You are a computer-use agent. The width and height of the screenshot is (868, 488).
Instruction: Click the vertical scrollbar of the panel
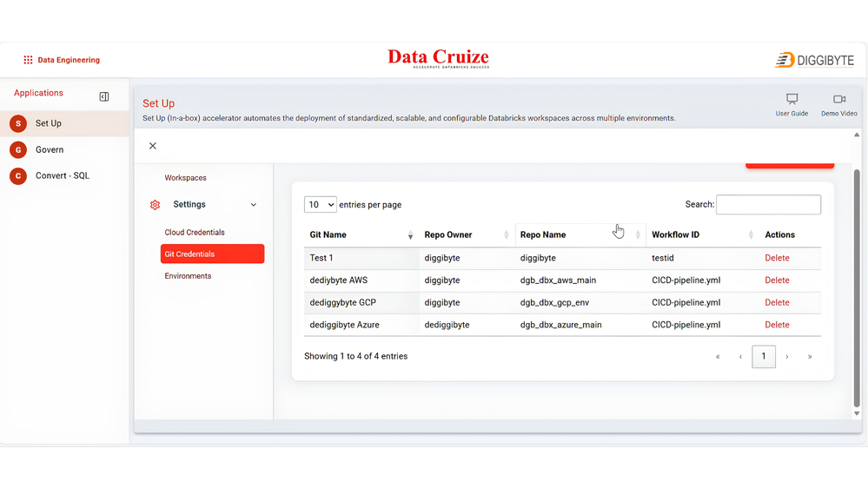[x=857, y=287]
